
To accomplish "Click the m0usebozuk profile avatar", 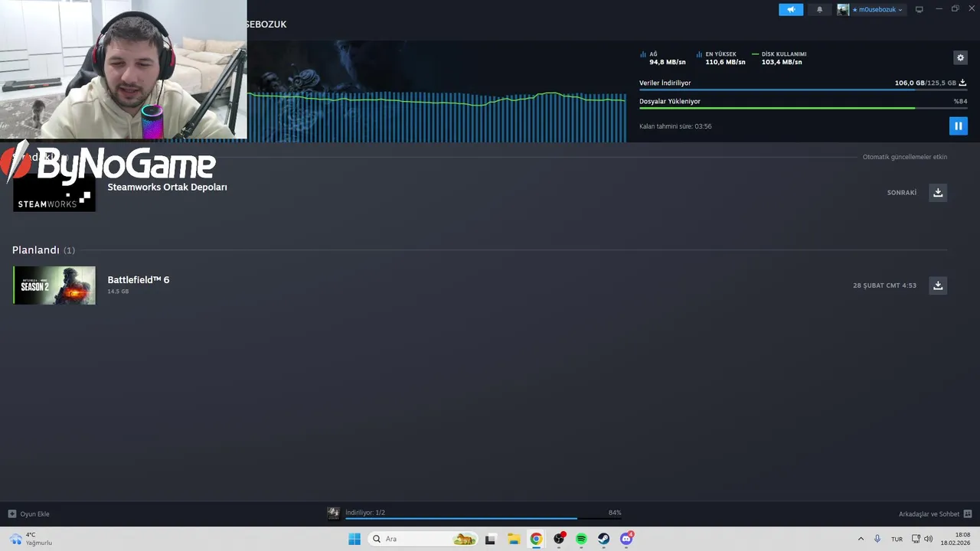I will pyautogui.click(x=843, y=9).
